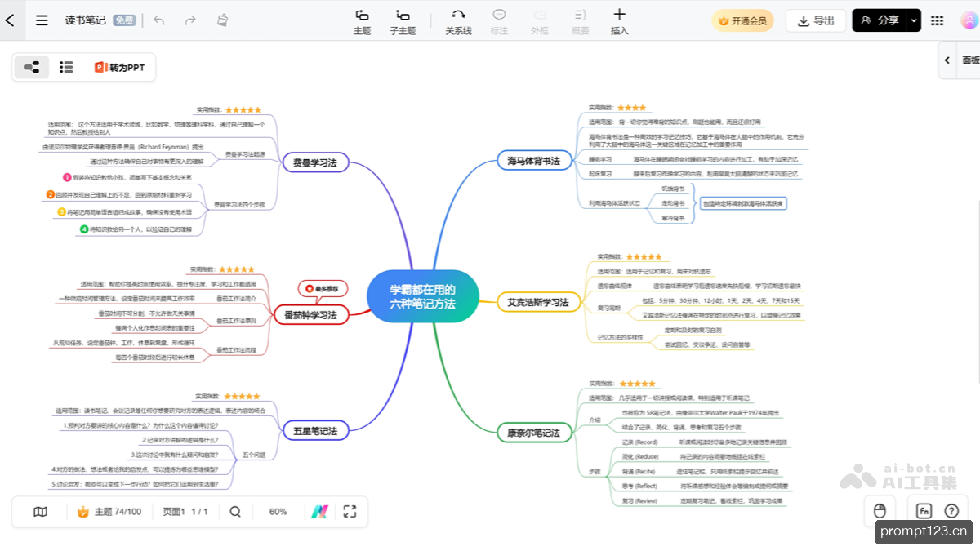Go back using the left arrow
Viewport: 980px width, 551px height.
click(10, 20)
